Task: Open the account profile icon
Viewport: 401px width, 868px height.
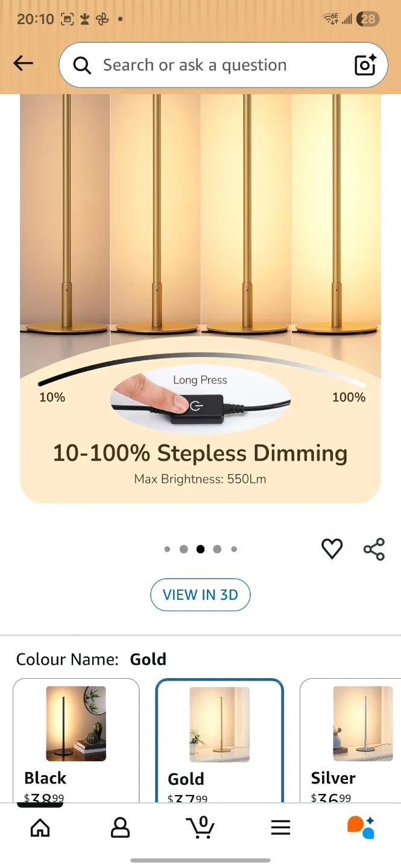Action: coord(120,828)
